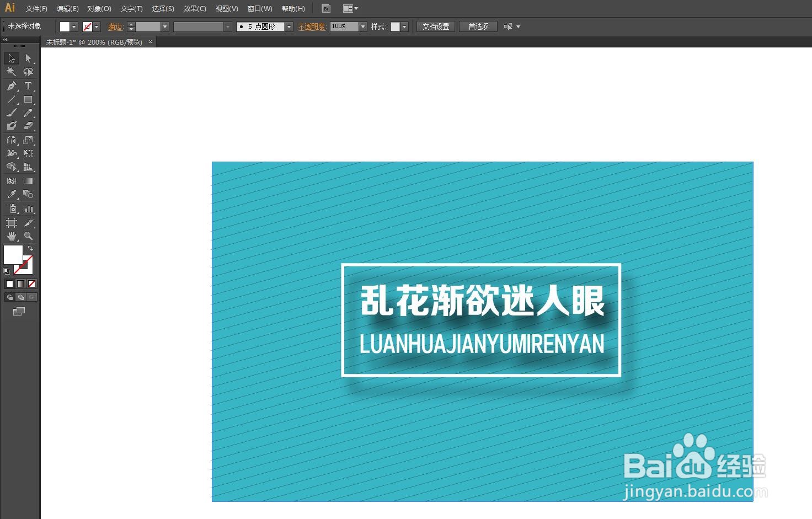
Task: Change the screen mode at toolbar bottom
Action: tap(19, 311)
